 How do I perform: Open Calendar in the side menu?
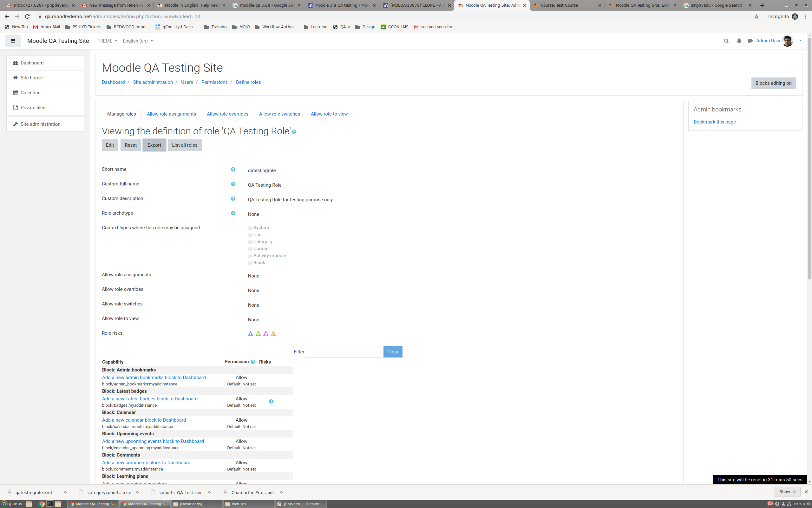pos(45,93)
